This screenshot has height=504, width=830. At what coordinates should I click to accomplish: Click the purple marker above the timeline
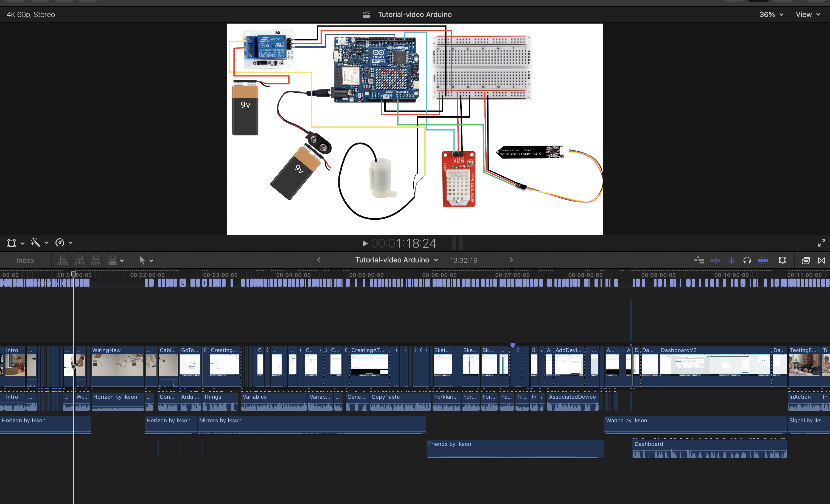[512, 345]
